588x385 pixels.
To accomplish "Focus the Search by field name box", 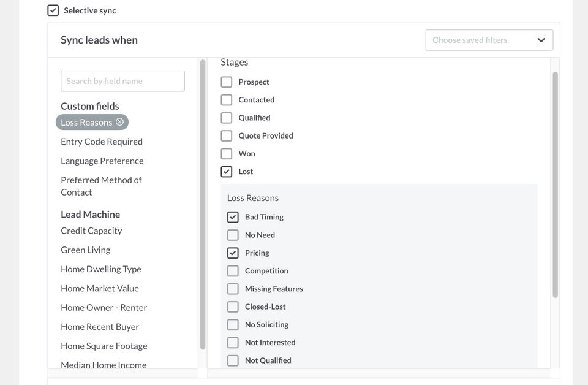I will pyautogui.click(x=123, y=81).
